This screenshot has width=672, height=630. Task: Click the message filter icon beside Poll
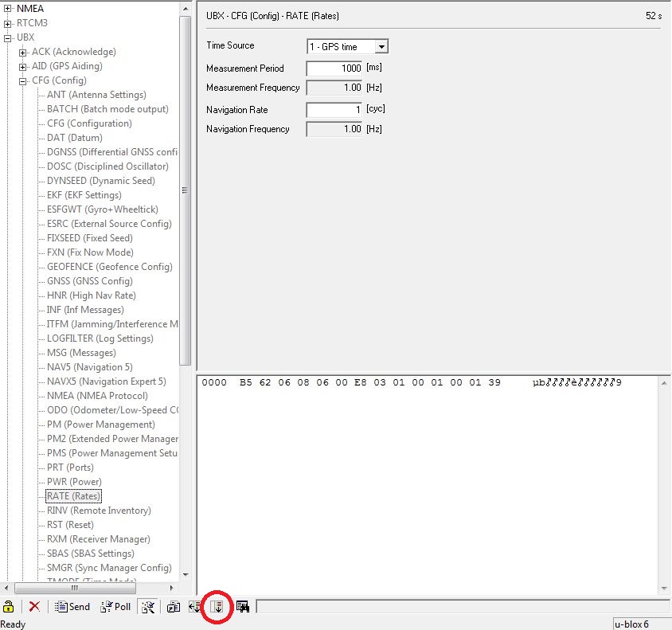coord(148,606)
